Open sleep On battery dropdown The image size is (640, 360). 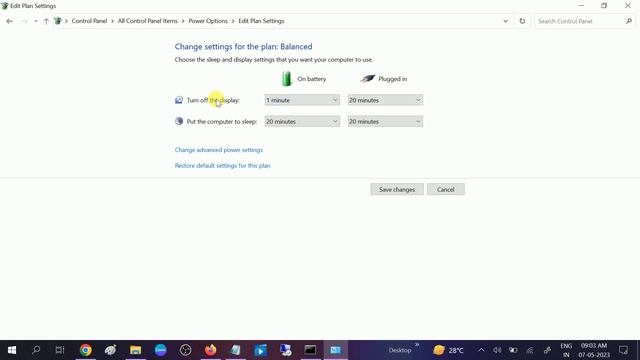(302, 121)
